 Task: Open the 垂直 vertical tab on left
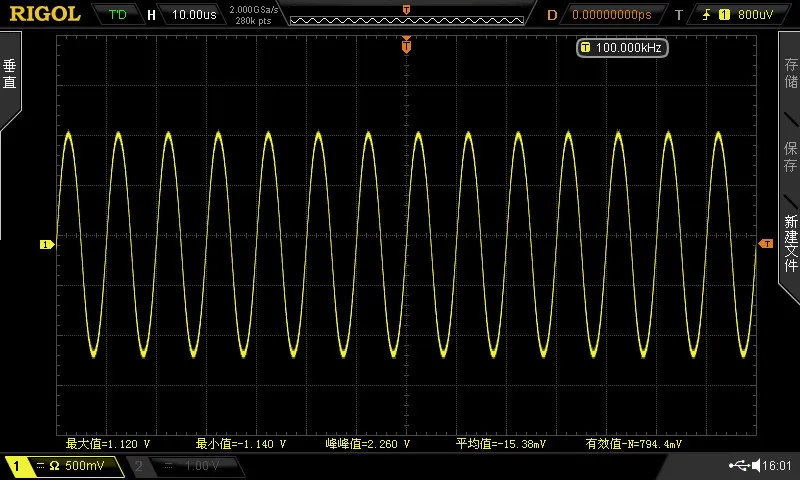pos(10,74)
